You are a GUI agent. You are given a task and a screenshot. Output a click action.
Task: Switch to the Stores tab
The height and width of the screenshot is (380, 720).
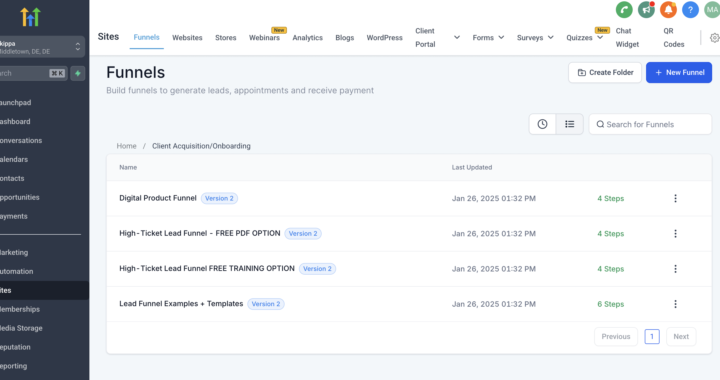pyautogui.click(x=225, y=38)
